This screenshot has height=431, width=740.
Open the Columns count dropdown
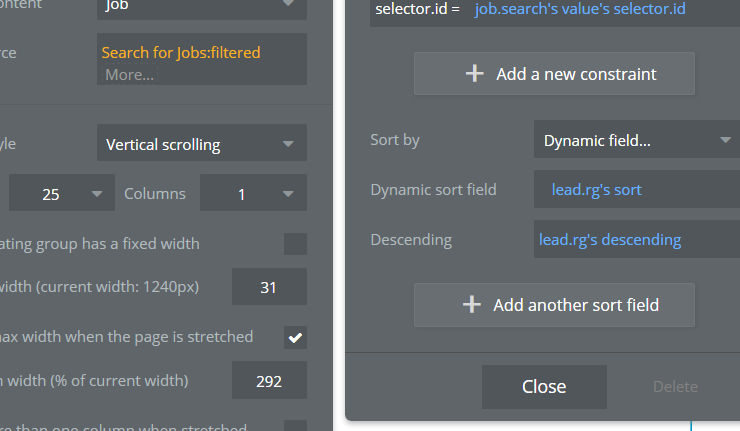click(253, 194)
